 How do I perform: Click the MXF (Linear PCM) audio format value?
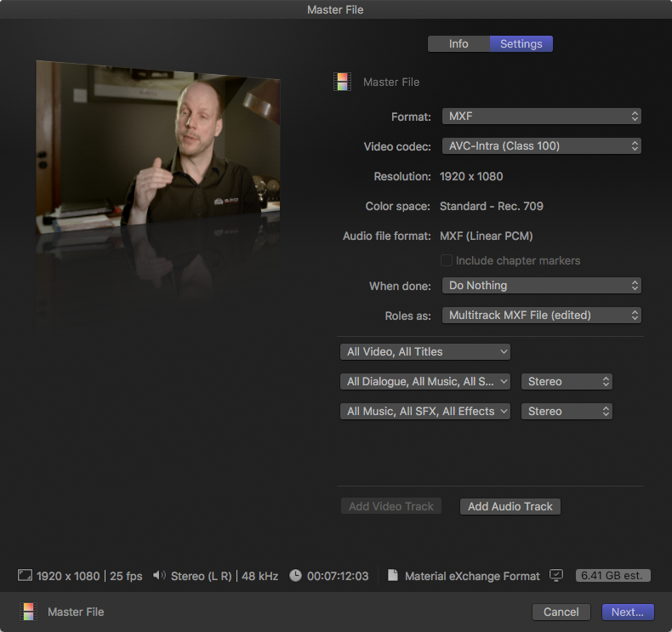click(x=487, y=236)
